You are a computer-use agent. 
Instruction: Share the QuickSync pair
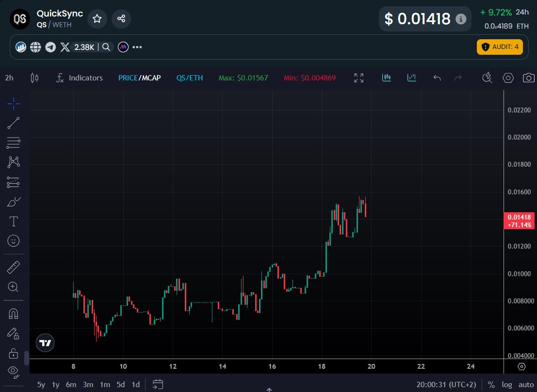[121, 18]
